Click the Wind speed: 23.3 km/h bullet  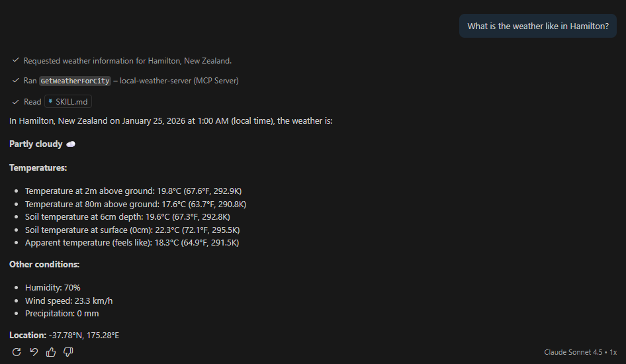click(x=69, y=300)
